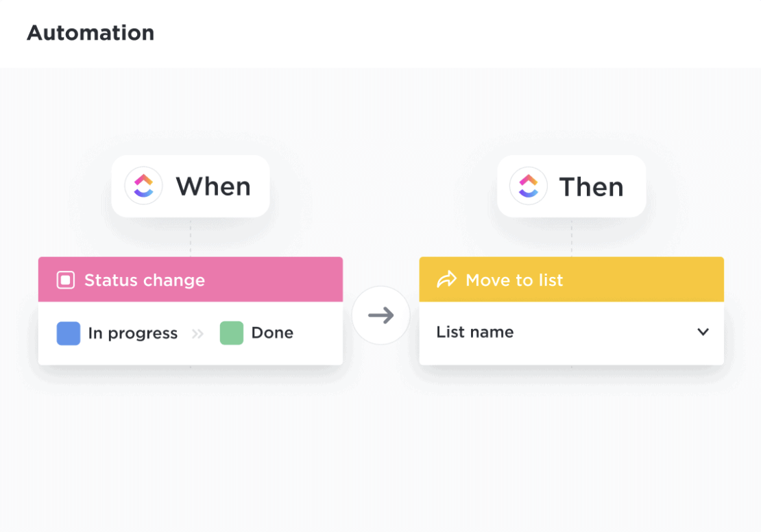Select the green Done color swatch
The width and height of the screenshot is (761, 532).
232,333
